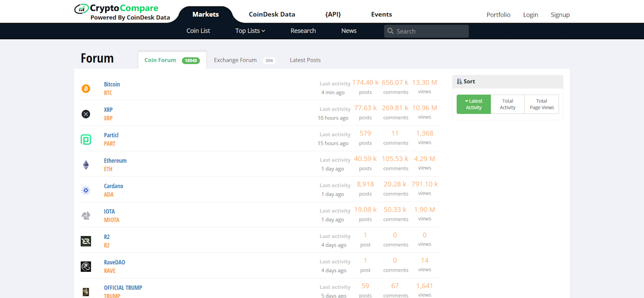Click the MIOTA ticker symbol
The width and height of the screenshot is (644, 298).
(x=112, y=220)
